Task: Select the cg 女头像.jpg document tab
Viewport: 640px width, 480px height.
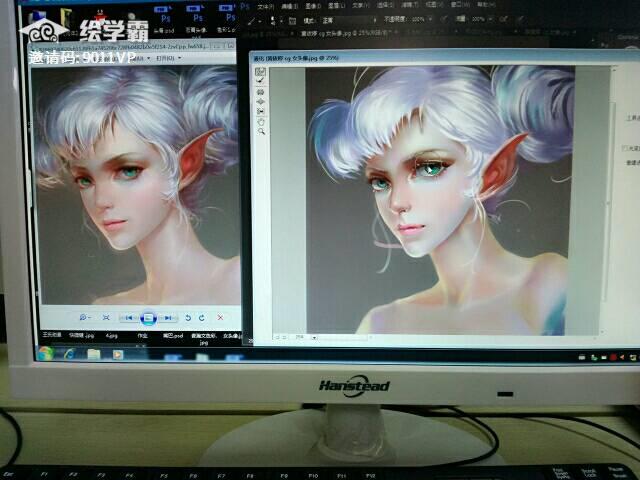Action: (350, 33)
